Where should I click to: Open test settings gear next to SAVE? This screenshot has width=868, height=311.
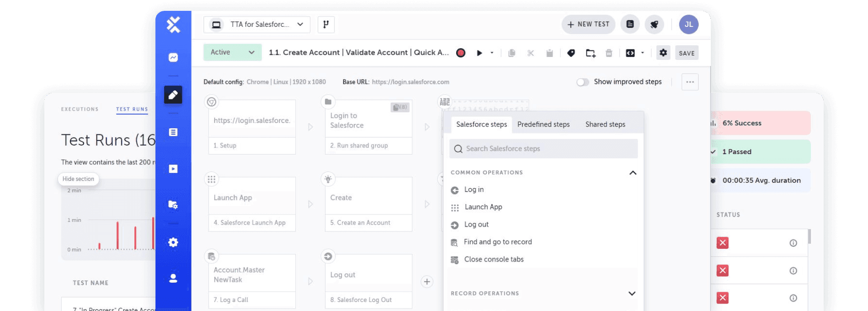(x=663, y=53)
